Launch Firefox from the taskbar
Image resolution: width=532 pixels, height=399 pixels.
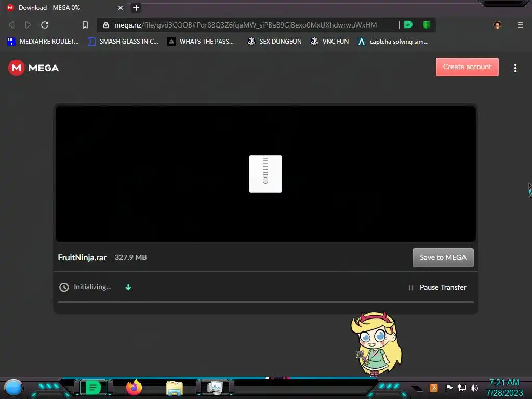[x=134, y=388]
